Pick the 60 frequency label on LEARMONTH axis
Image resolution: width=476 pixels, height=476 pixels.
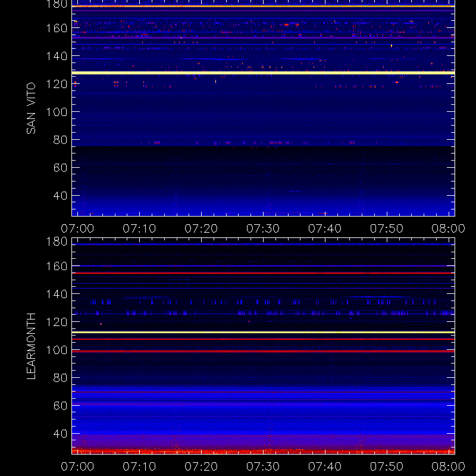tap(60, 406)
